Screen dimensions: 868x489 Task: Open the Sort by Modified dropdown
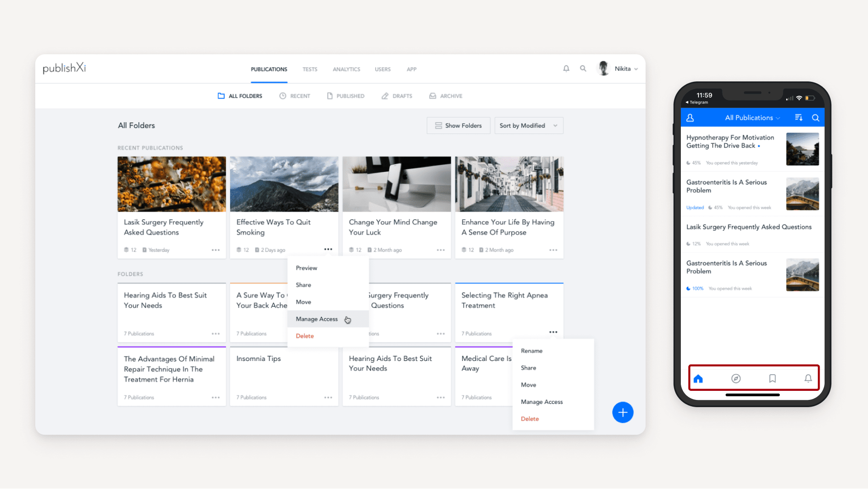pyautogui.click(x=528, y=125)
